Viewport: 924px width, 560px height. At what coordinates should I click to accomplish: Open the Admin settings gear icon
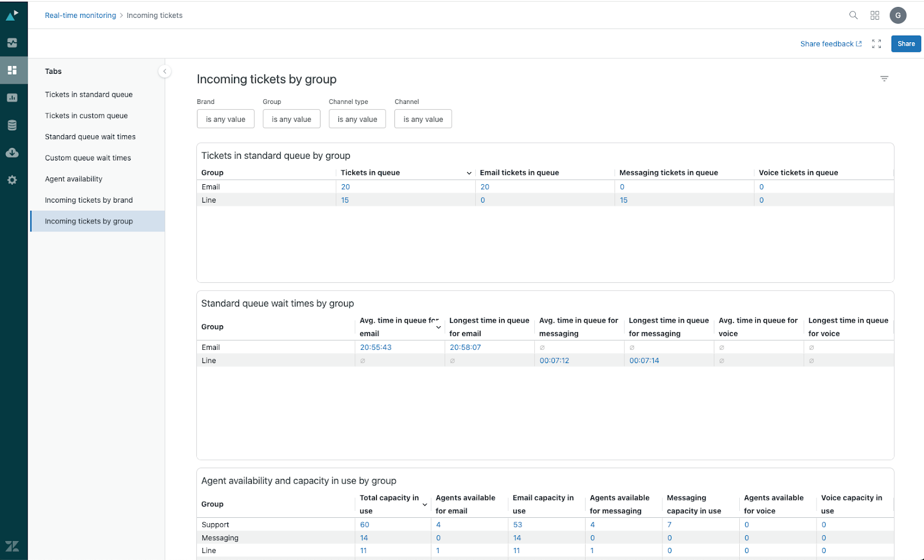point(12,180)
